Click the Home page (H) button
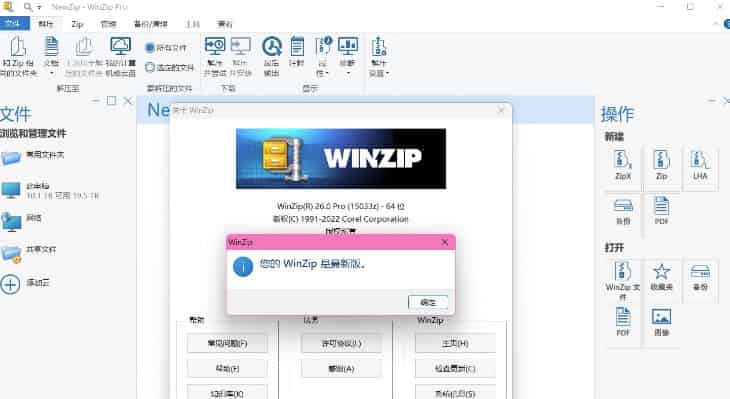This screenshot has height=399, width=730. pos(455,344)
